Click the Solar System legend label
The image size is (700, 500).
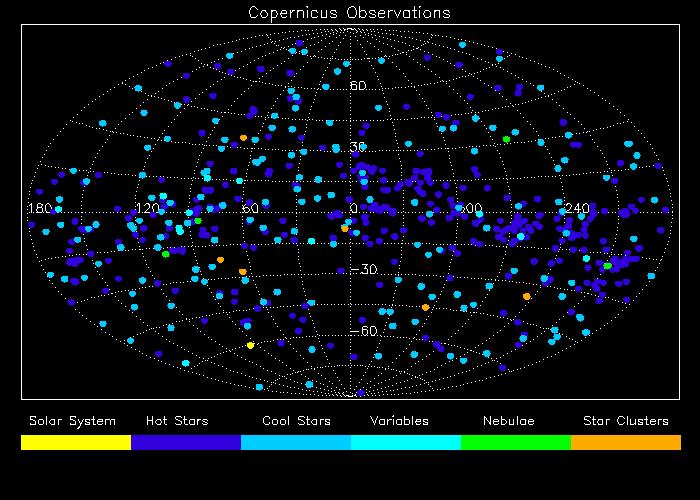point(72,421)
